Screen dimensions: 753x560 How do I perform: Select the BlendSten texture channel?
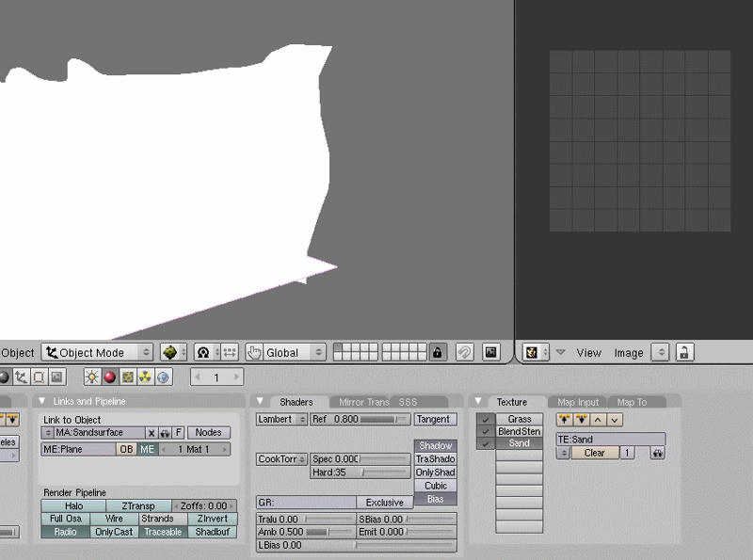(x=520, y=431)
